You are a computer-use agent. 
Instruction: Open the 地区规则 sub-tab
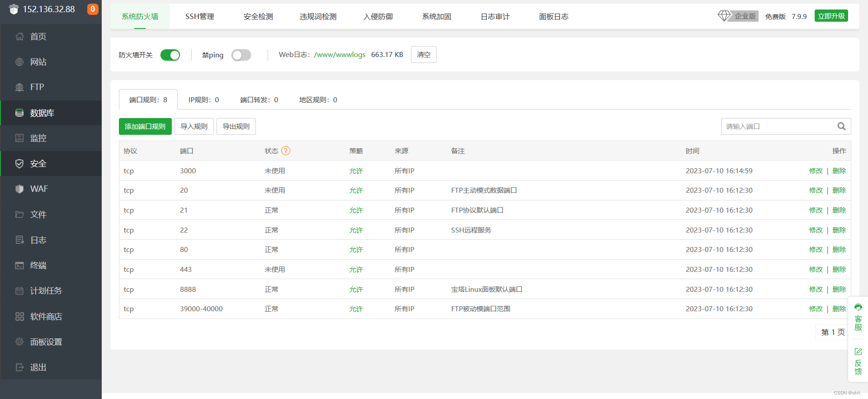pyautogui.click(x=318, y=100)
